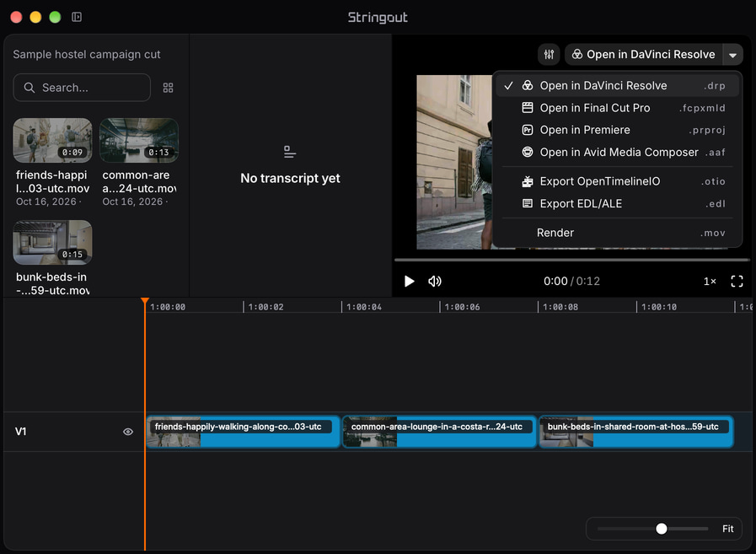Viewport: 756px width, 554px height.
Task: Click the Stringout window title
Action: click(x=378, y=18)
